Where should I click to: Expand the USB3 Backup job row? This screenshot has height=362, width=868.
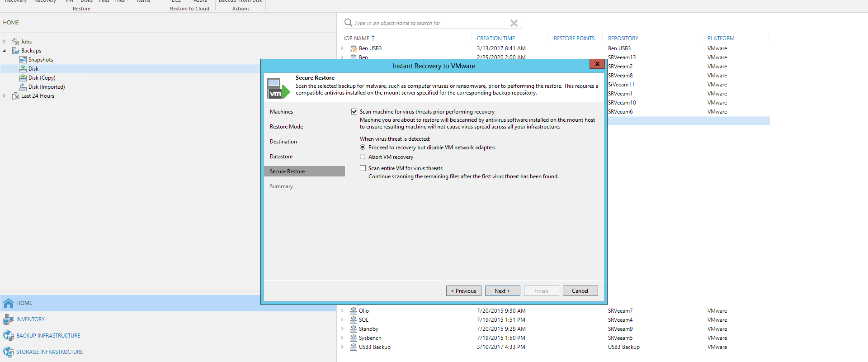[x=342, y=347]
